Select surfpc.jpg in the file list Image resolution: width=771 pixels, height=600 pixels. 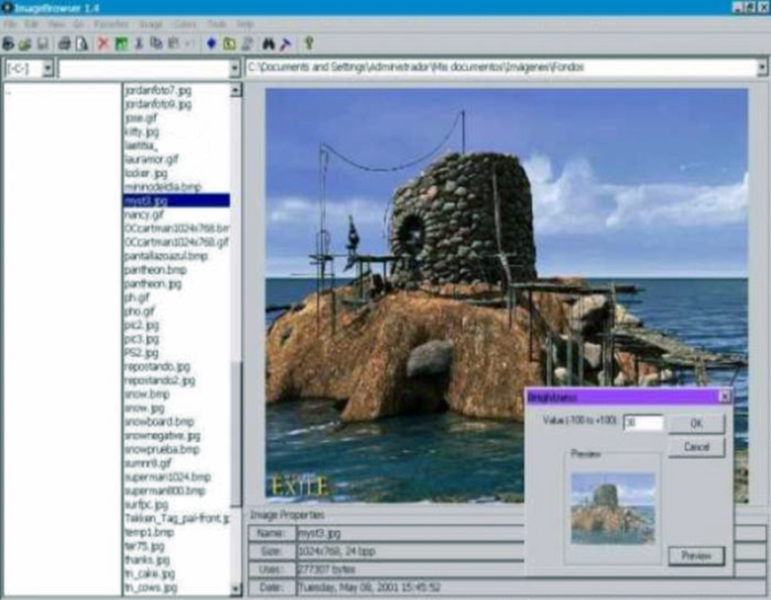[x=147, y=505]
